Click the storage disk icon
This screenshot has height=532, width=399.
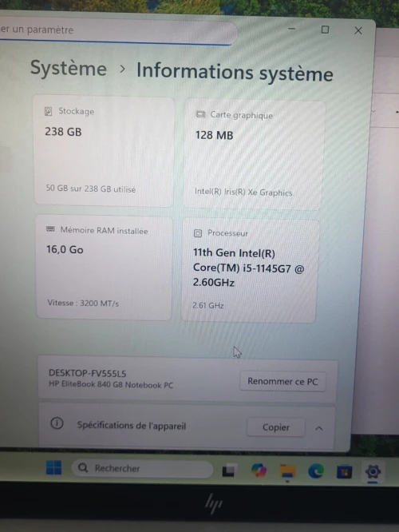click(49, 111)
